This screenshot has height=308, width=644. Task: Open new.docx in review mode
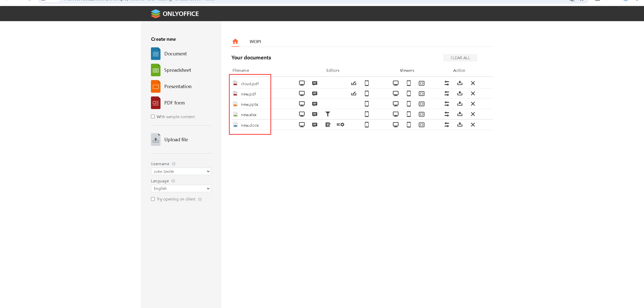(x=328, y=125)
